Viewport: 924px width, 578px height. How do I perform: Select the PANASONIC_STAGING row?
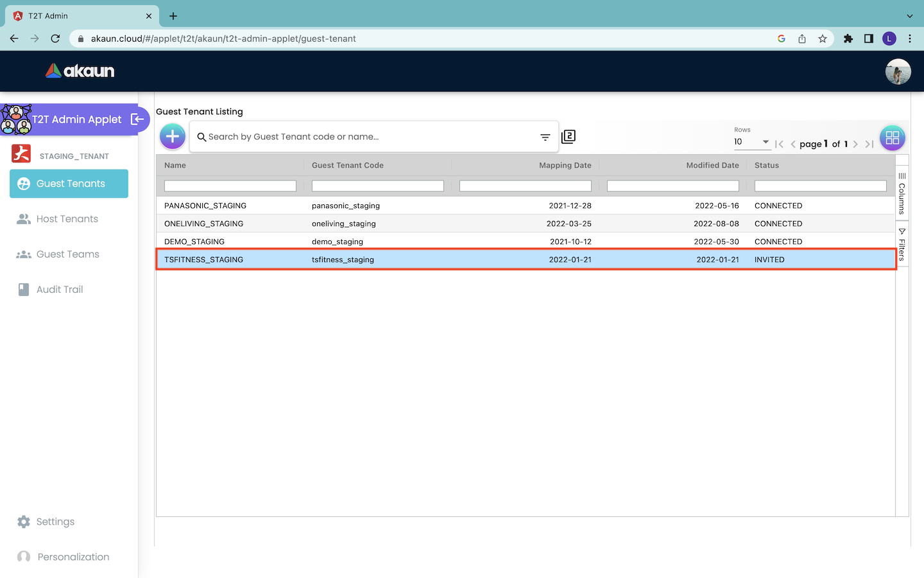[205, 206]
